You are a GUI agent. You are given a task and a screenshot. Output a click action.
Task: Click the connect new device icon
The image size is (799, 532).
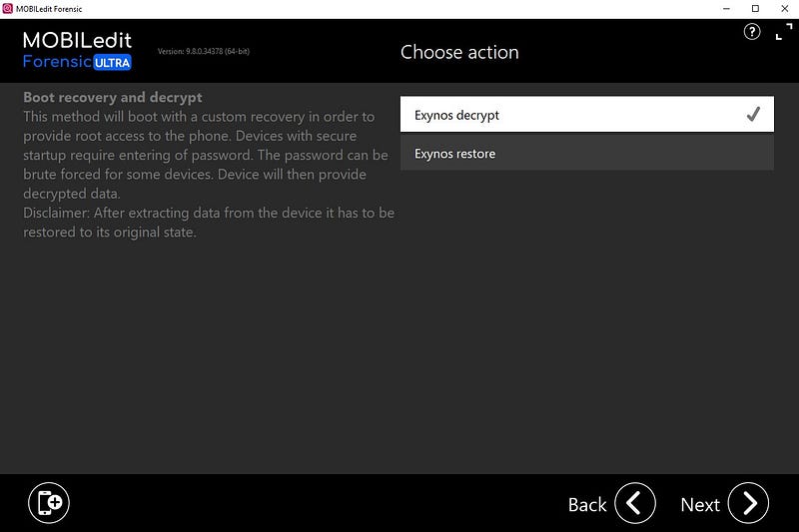pos(49,503)
